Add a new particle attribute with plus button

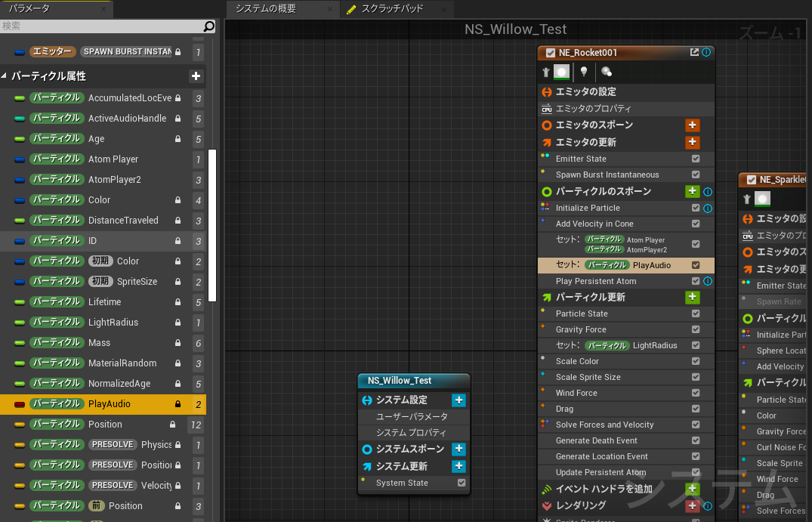196,76
